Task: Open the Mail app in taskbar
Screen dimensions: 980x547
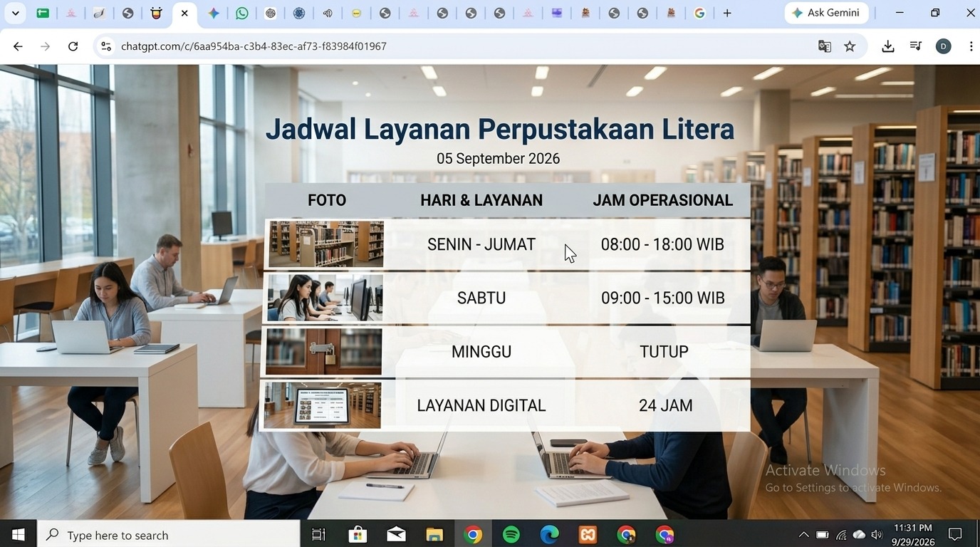Action: [x=396, y=534]
